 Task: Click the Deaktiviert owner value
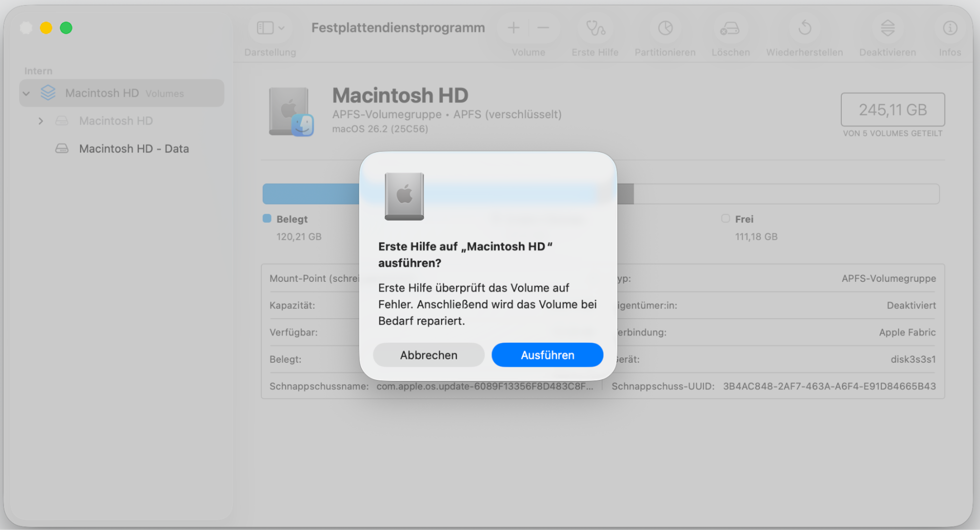(x=911, y=305)
